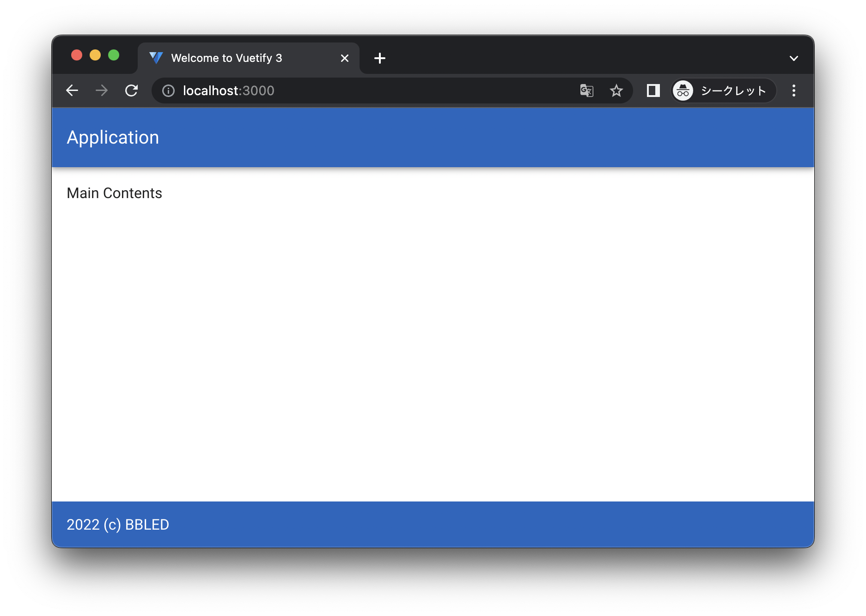Image resolution: width=866 pixels, height=616 pixels.
Task: Close the window with the red button
Action: (x=77, y=55)
